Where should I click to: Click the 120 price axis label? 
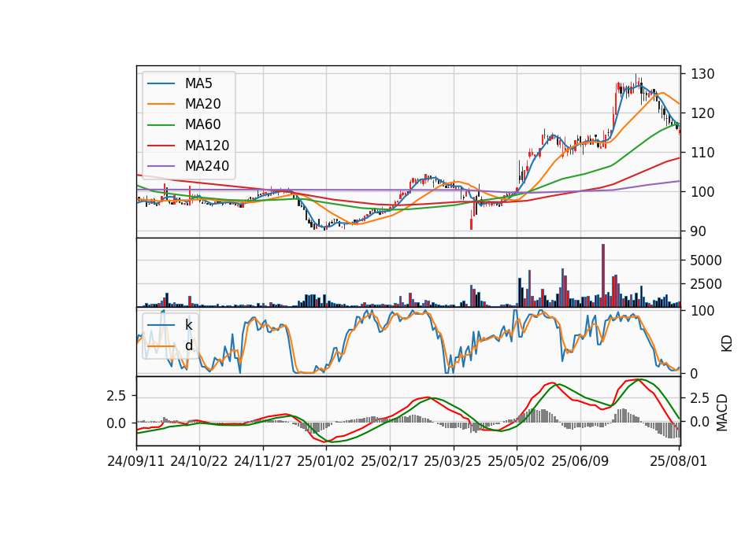(x=702, y=113)
